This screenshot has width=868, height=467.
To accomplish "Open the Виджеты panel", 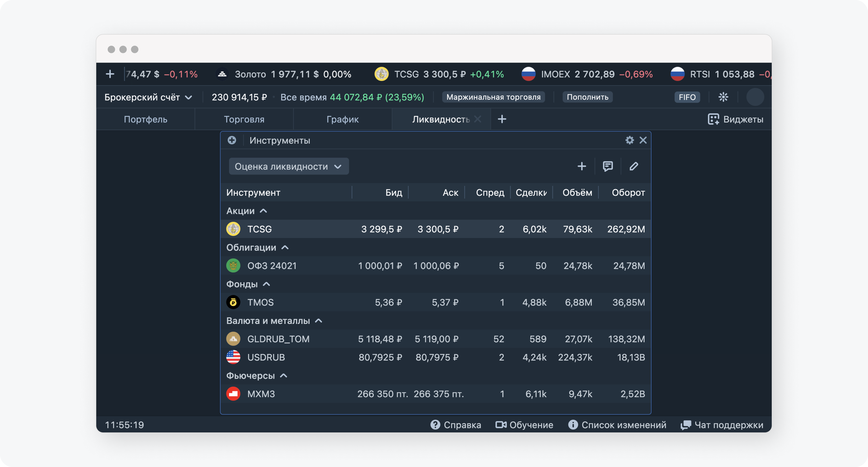I will pyautogui.click(x=736, y=119).
